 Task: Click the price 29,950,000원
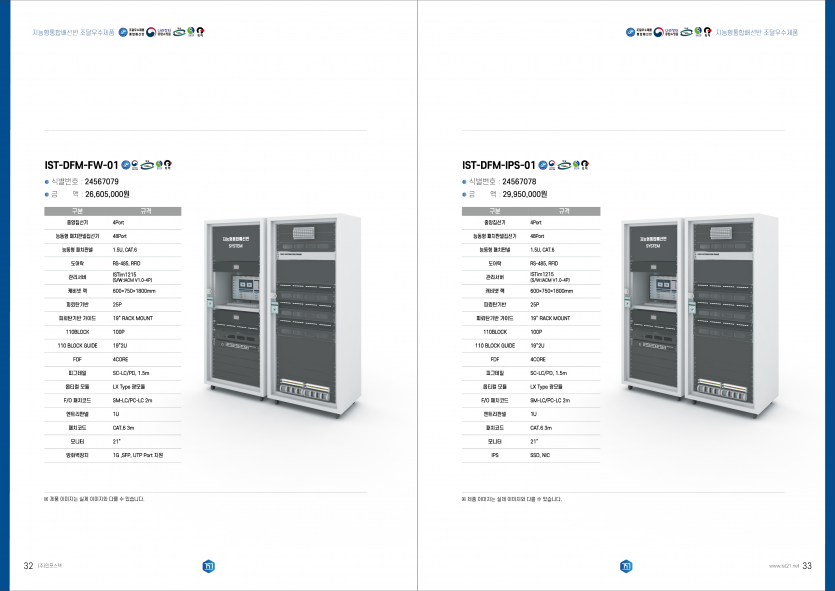point(525,194)
